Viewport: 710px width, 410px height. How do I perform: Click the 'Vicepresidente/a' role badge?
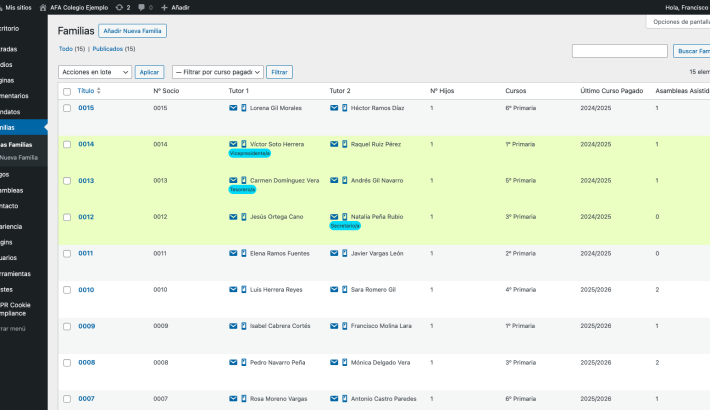click(255, 154)
